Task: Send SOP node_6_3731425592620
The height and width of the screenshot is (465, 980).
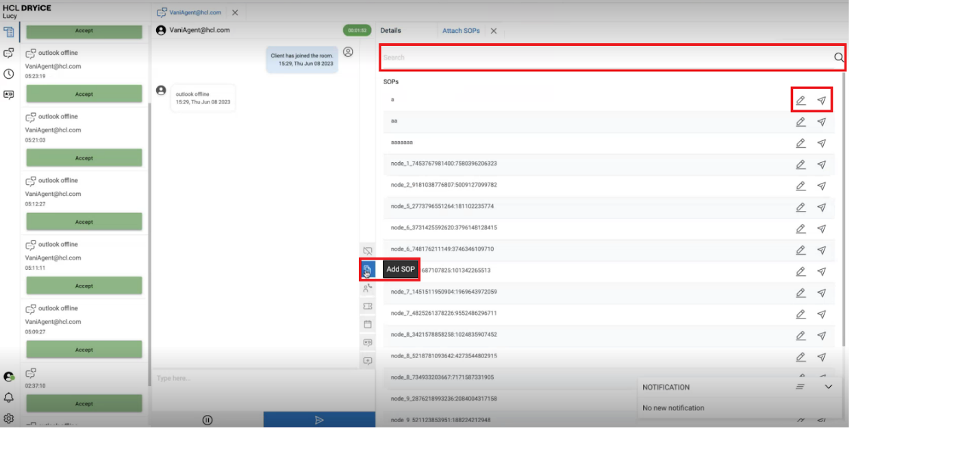Action: click(822, 228)
